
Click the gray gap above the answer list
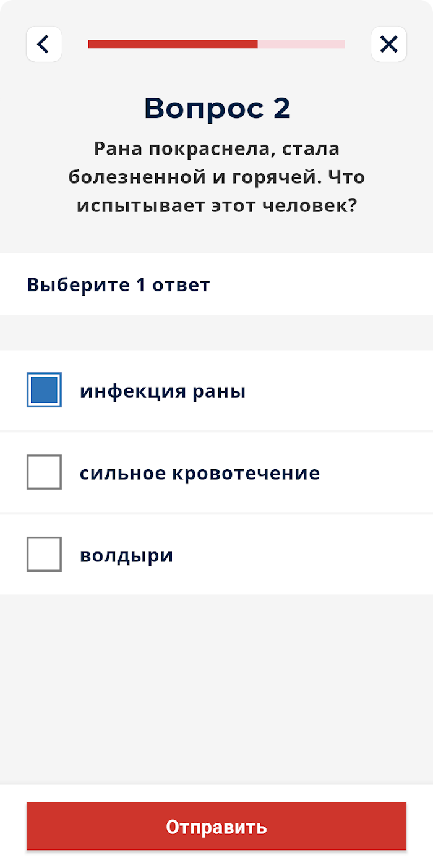coord(216,333)
